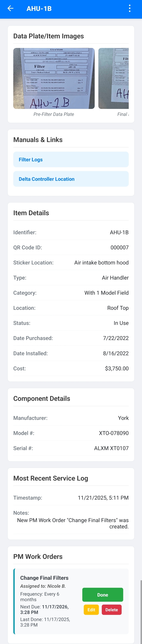Click the AHU-1B page title
Viewport: 142px width, 644px height.
point(39,9)
